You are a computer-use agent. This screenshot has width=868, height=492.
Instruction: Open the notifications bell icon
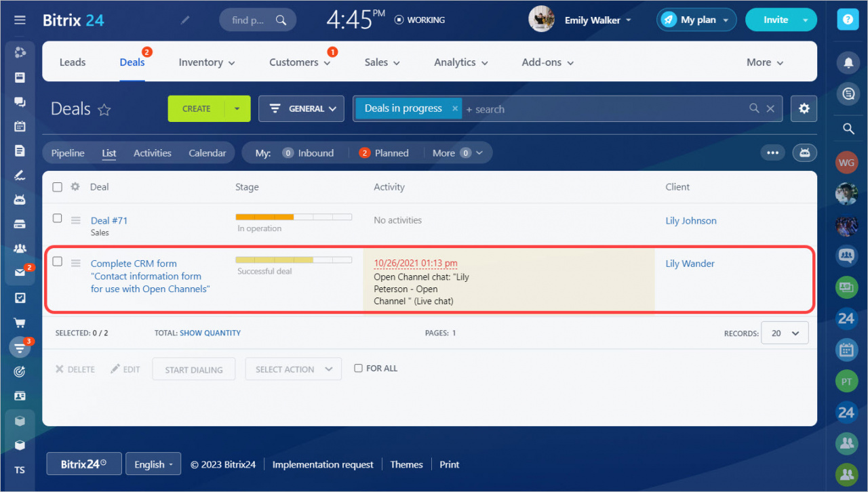tap(847, 62)
